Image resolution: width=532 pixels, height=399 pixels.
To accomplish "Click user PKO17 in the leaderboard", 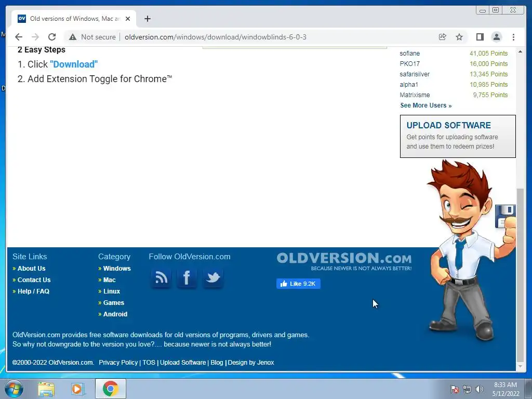I will [409, 64].
